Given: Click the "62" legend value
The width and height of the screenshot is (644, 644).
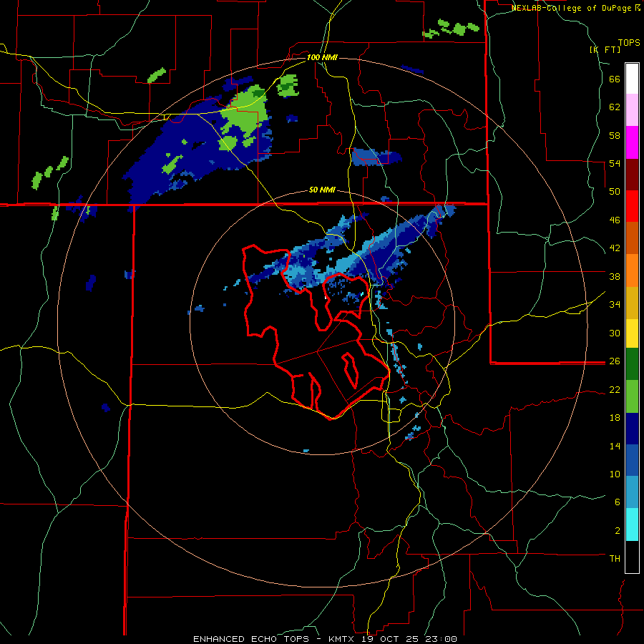Looking at the screenshot, I should coord(615,107).
